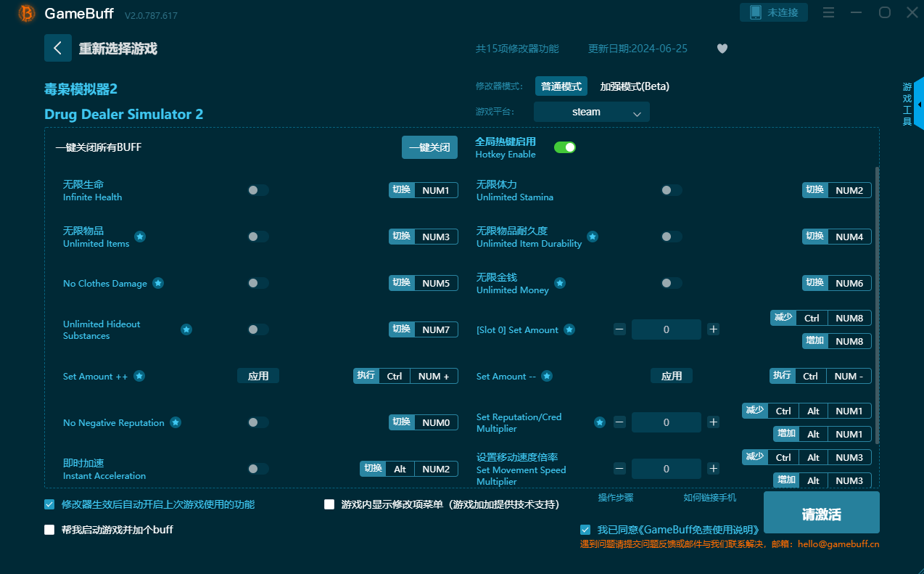Turn on Unlimited Item Durability toggle
Screen dimensions: 924x574
(x=672, y=237)
